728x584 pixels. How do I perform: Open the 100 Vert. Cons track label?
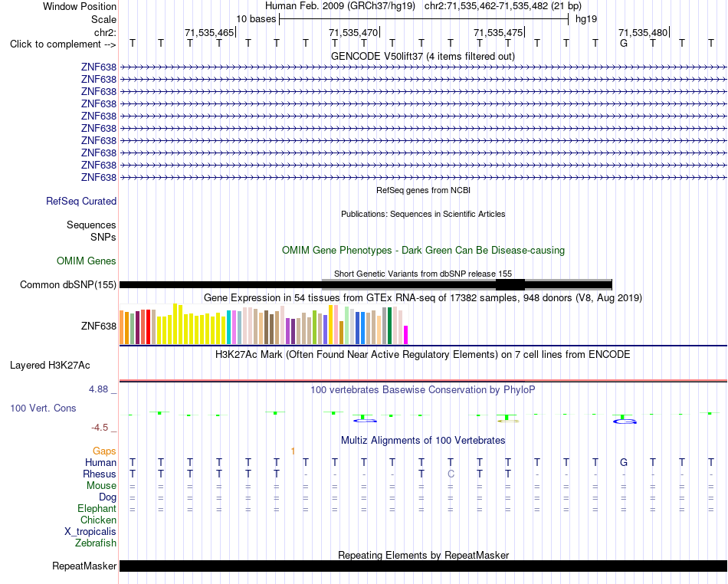43,408
